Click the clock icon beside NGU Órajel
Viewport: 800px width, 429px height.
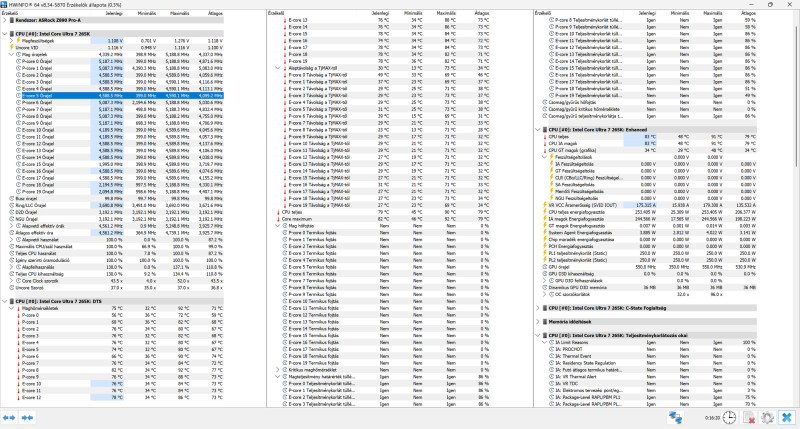pos(11,219)
